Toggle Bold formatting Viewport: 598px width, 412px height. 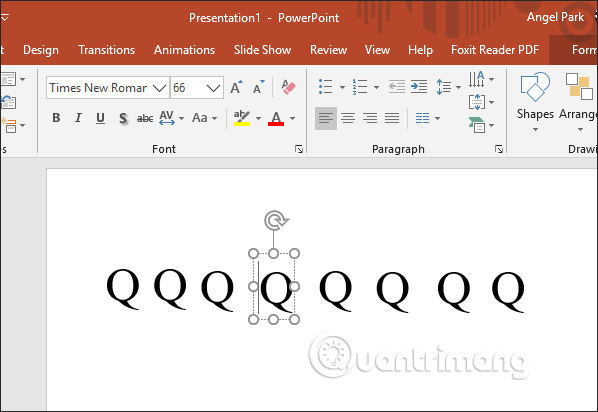[56, 118]
